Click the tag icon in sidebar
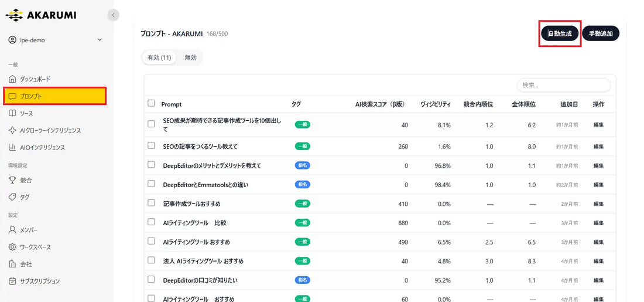The width and height of the screenshot is (644, 302). pos(12,197)
